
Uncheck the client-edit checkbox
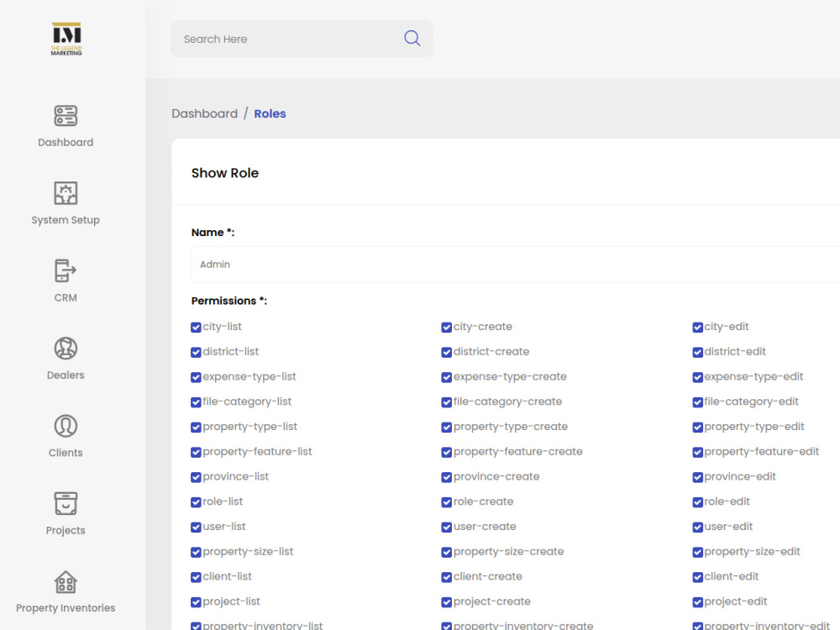(697, 578)
